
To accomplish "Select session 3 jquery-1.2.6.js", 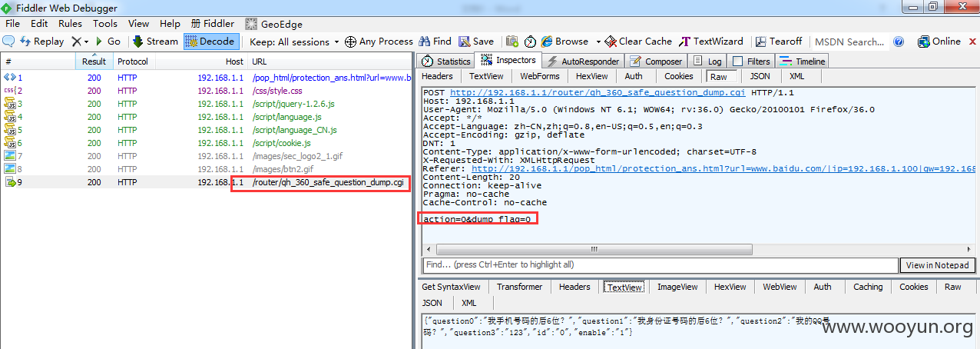I will coord(207,104).
